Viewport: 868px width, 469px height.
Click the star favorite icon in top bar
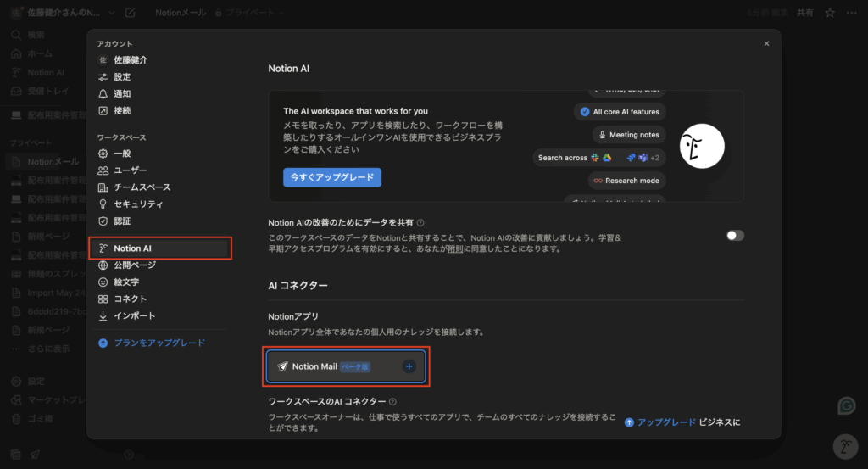(x=830, y=13)
